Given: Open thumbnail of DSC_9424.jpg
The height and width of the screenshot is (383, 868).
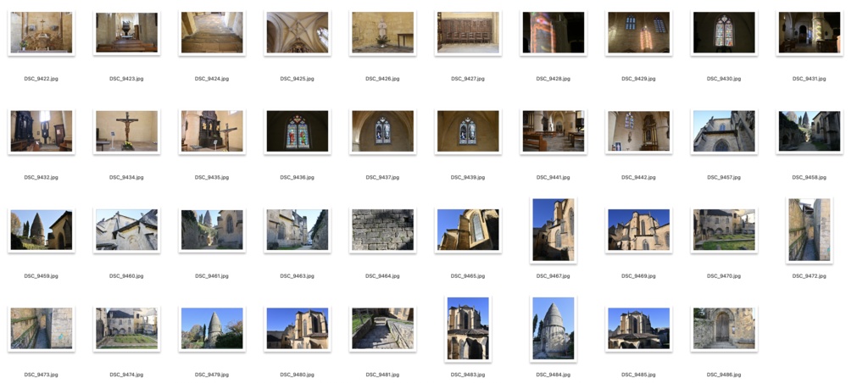Looking at the screenshot, I should click(x=211, y=33).
